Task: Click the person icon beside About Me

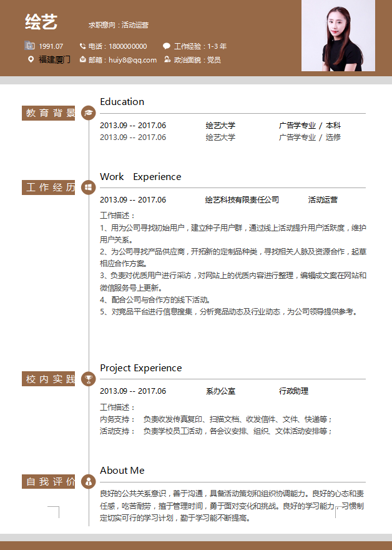Action: pyautogui.click(x=89, y=481)
